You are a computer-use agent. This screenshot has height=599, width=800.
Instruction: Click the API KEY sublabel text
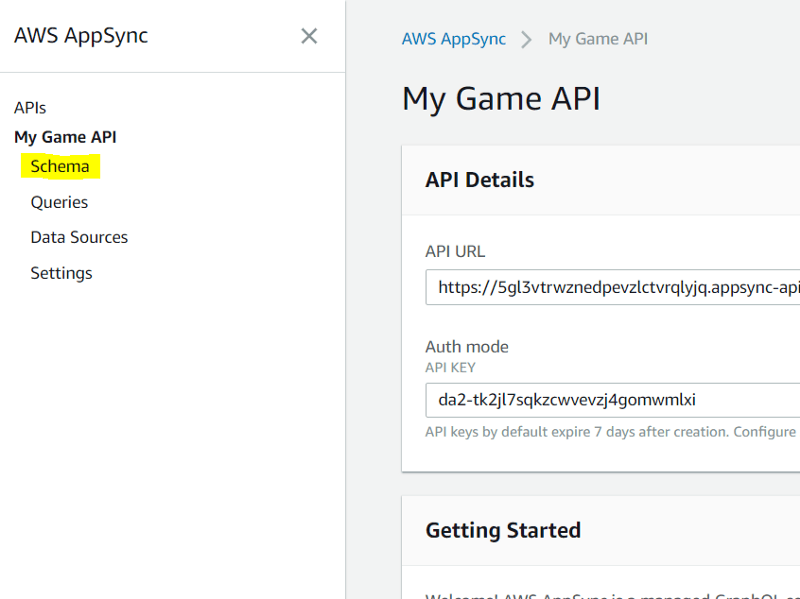(x=450, y=367)
